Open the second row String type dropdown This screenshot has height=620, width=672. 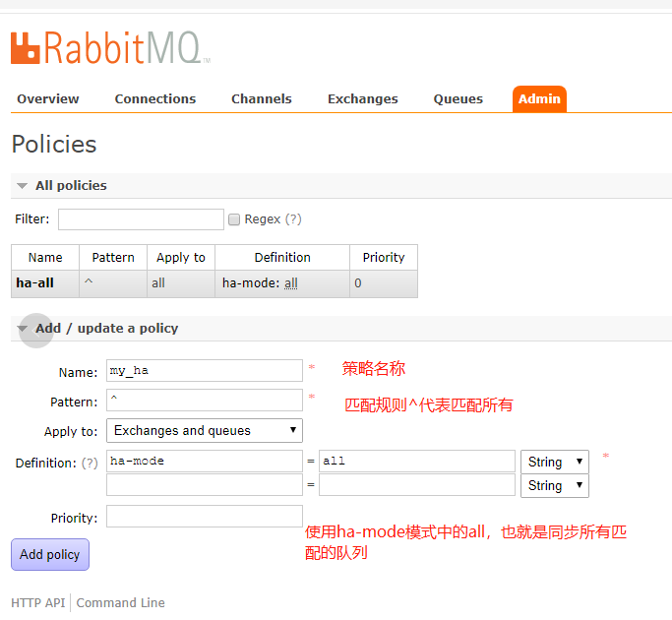(555, 485)
